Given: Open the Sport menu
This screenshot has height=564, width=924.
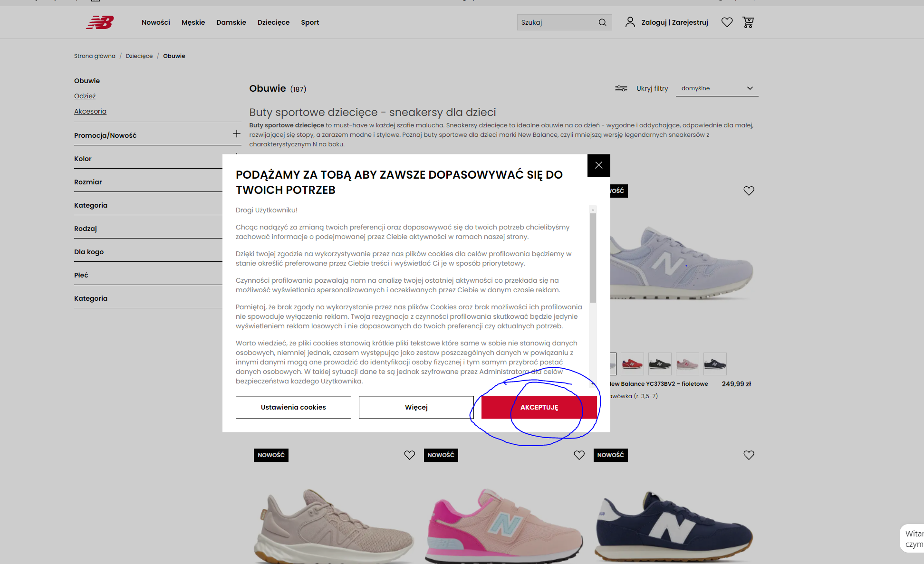Looking at the screenshot, I should (x=310, y=22).
